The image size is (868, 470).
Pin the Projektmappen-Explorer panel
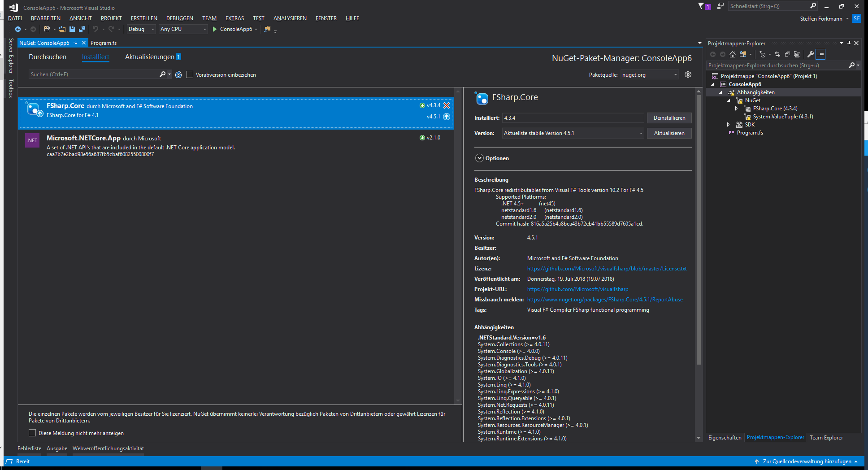[x=849, y=43]
